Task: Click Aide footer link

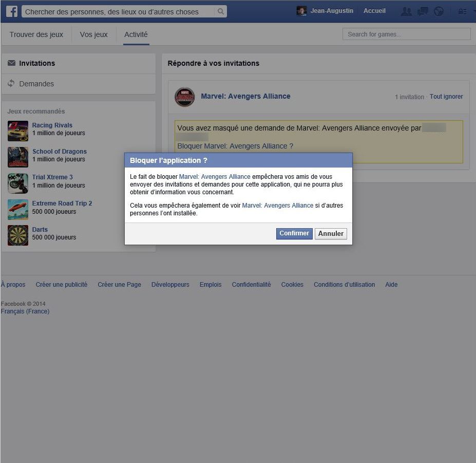Action: [x=391, y=285]
